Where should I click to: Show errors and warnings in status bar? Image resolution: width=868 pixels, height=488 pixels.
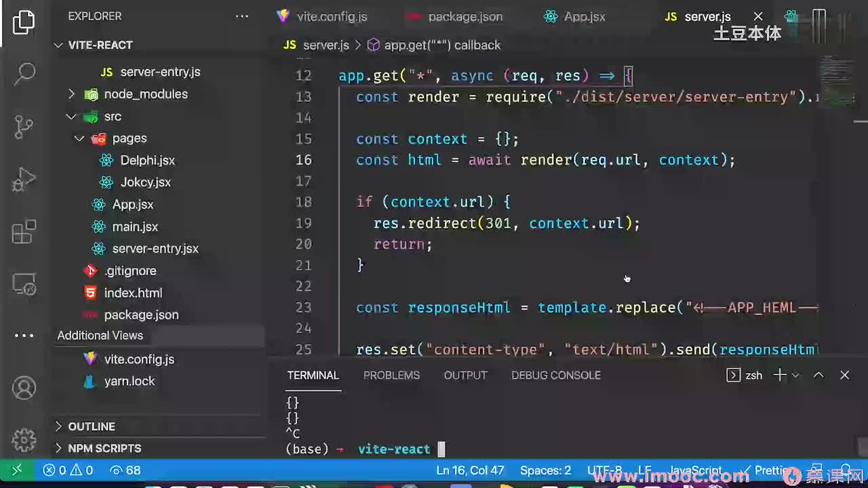68,470
